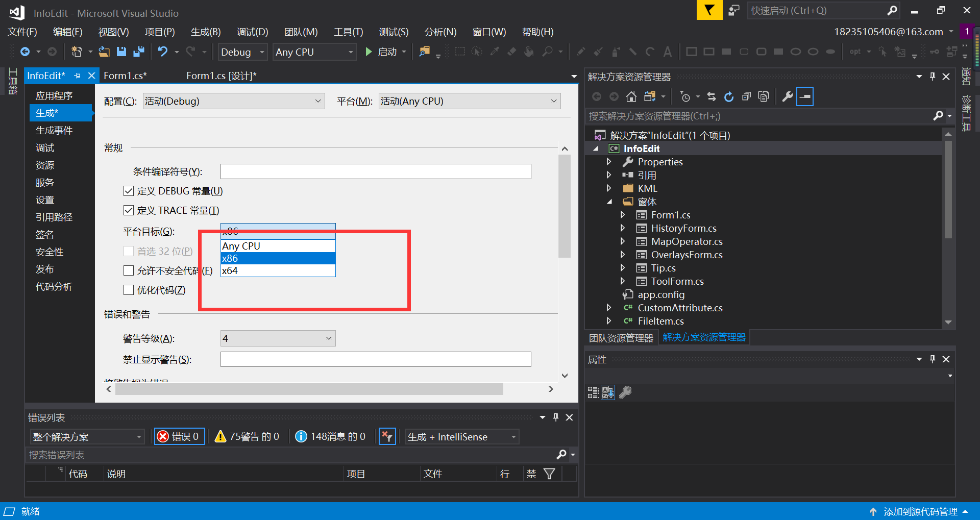Image resolution: width=980 pixels, height=520 pixels.
Task: Click the Open File folder icon
Action: (x=104, y=52)
